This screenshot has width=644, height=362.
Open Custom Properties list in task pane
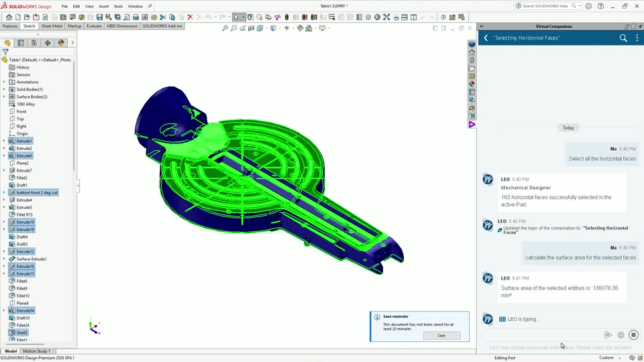(472, 93)
